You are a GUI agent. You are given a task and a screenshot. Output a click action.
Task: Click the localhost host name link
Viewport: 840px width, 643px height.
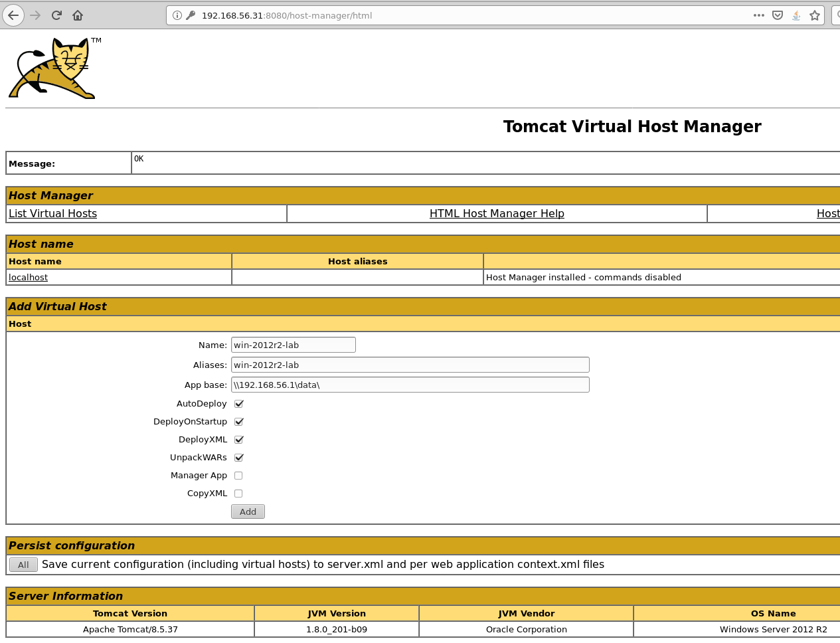pos(28,277)
